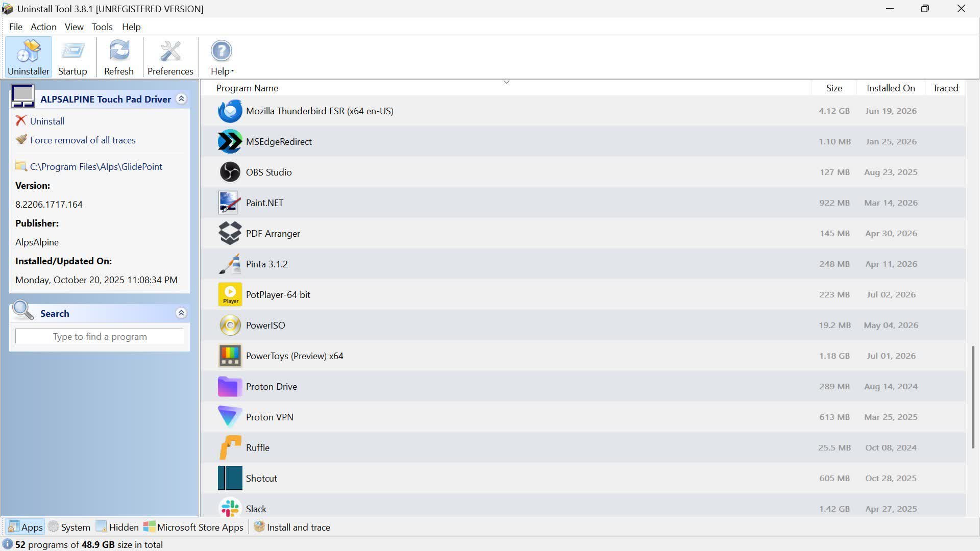Select the MSEdgeRedirect icon
980x551 pixels.
click(x=230, y=141)
